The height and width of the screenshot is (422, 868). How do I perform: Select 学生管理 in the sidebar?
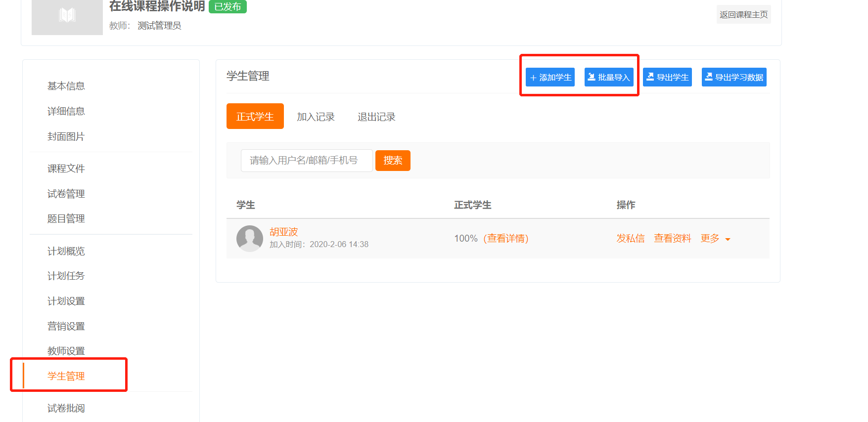click(x=66, y=376)
